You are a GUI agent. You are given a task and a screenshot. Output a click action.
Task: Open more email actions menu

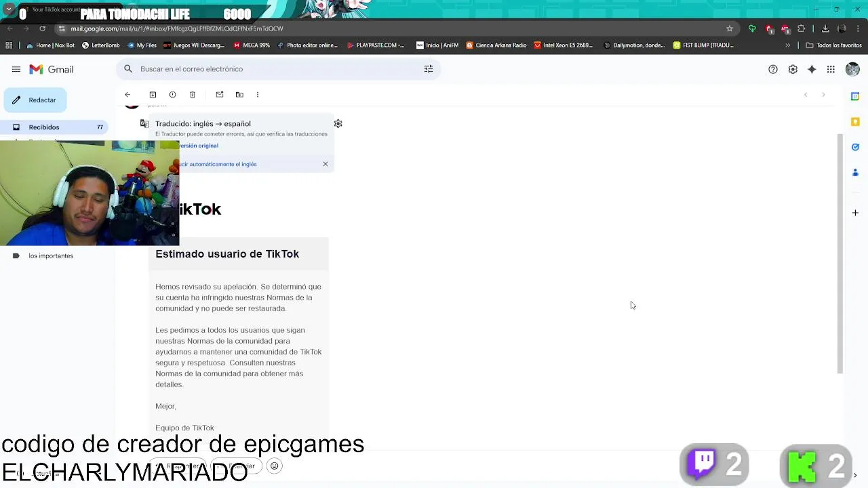tap(258, 95)
